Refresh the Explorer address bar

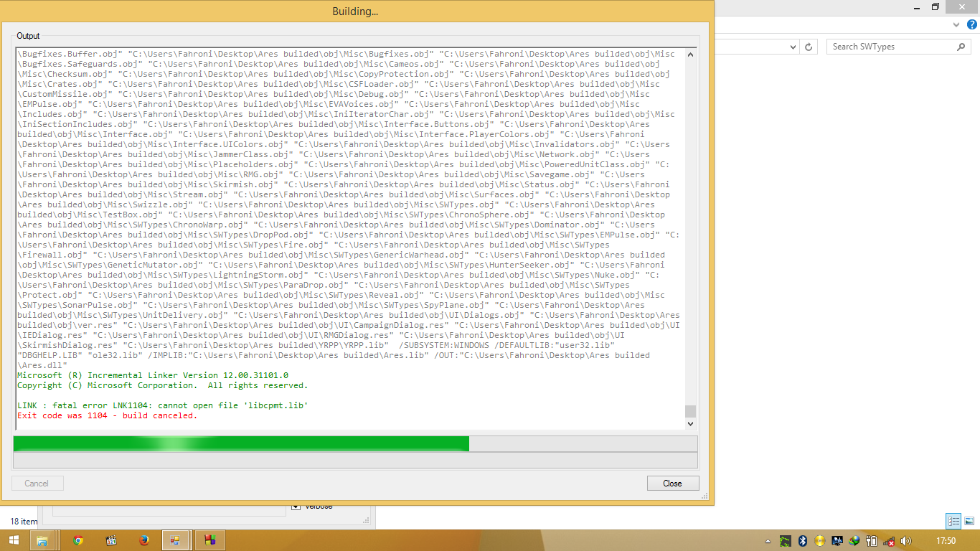click(809, 47)
